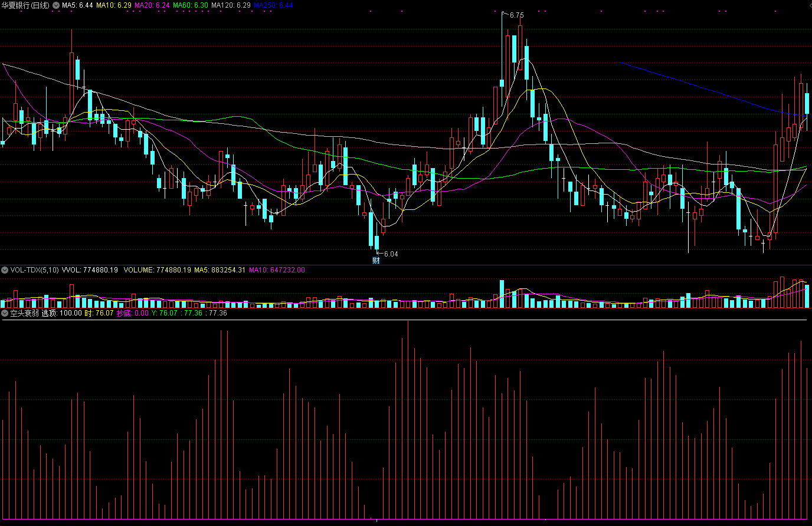This screenshot has height=526, width=812.
Task: Expand the VOL-TDX indicator dropdown arrow
Action: (5, 270)
